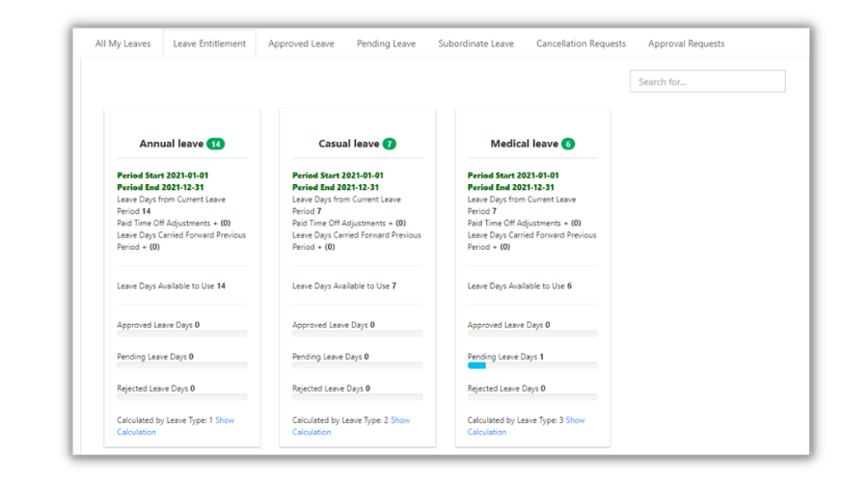868x482 pixels.
Task: Click Annual leave Approved Leave Days bar
Action: 181,334
